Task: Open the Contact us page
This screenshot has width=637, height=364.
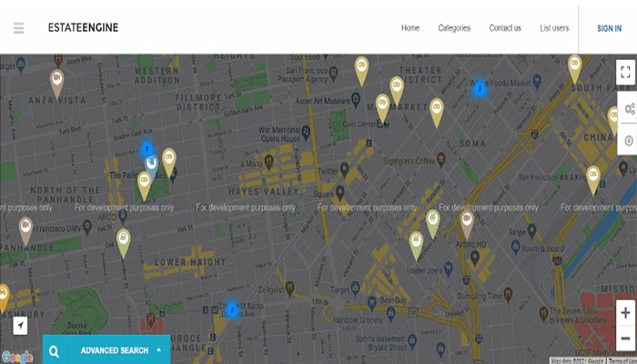Action: pyautogui.click(x=505, y=28)
